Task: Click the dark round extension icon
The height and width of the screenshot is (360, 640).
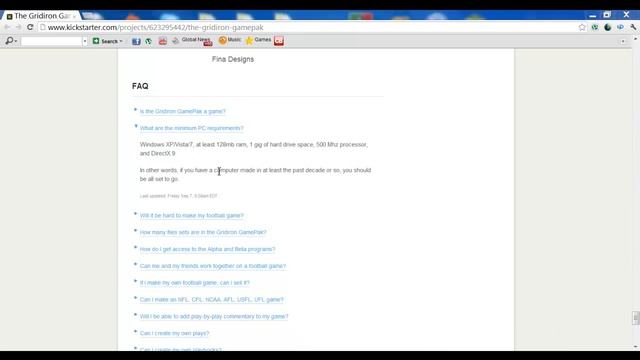Action: point(608,27)
